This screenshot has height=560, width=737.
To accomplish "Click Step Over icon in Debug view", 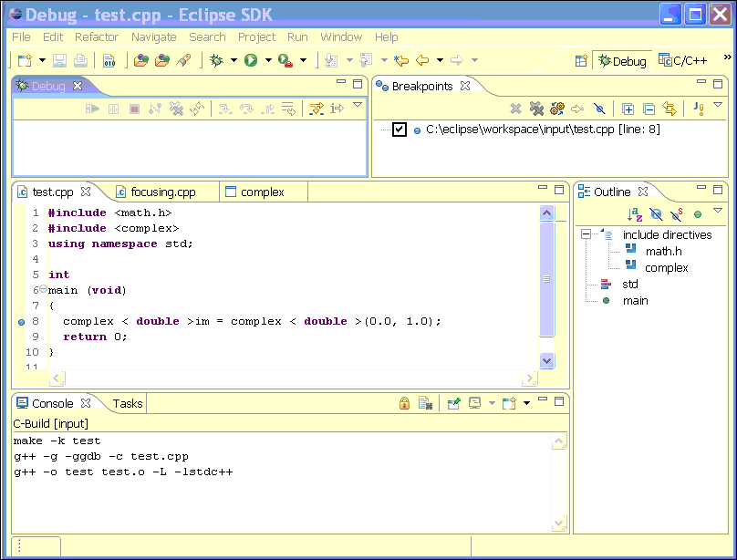I will (x=246, y=109).
